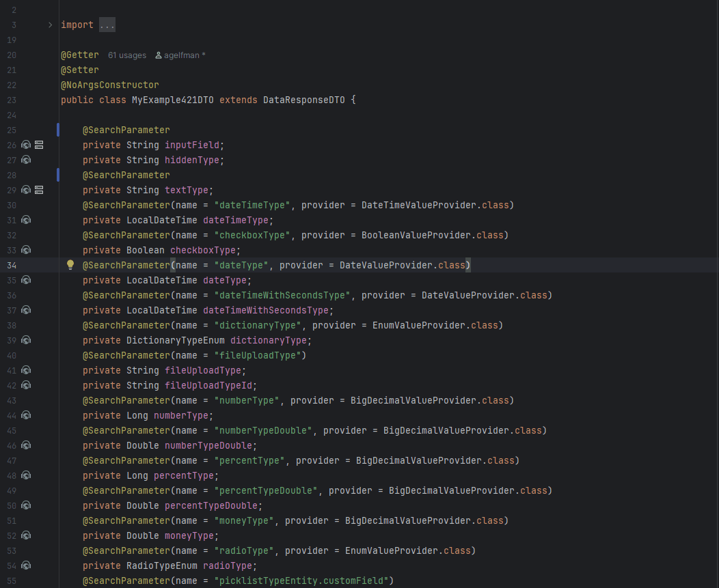
Task: Click gutter icon beside radioType on line 54
Action: point(26,565)
